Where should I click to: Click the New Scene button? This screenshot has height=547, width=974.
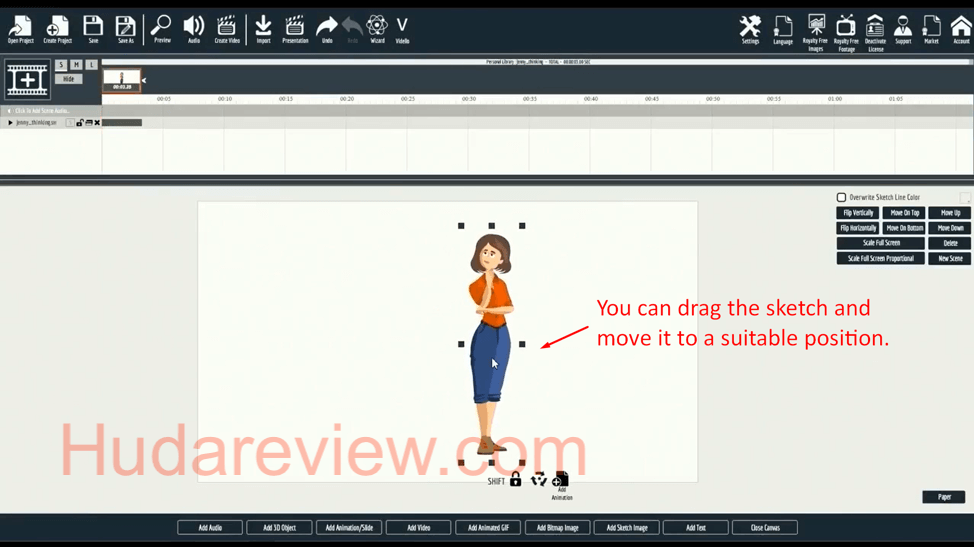[x=950, y=258]
